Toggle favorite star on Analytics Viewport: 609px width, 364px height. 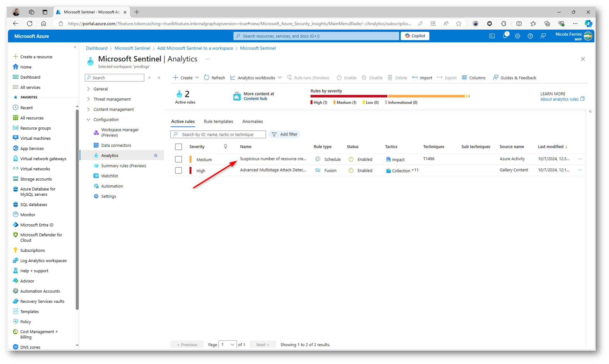point(156,155)
